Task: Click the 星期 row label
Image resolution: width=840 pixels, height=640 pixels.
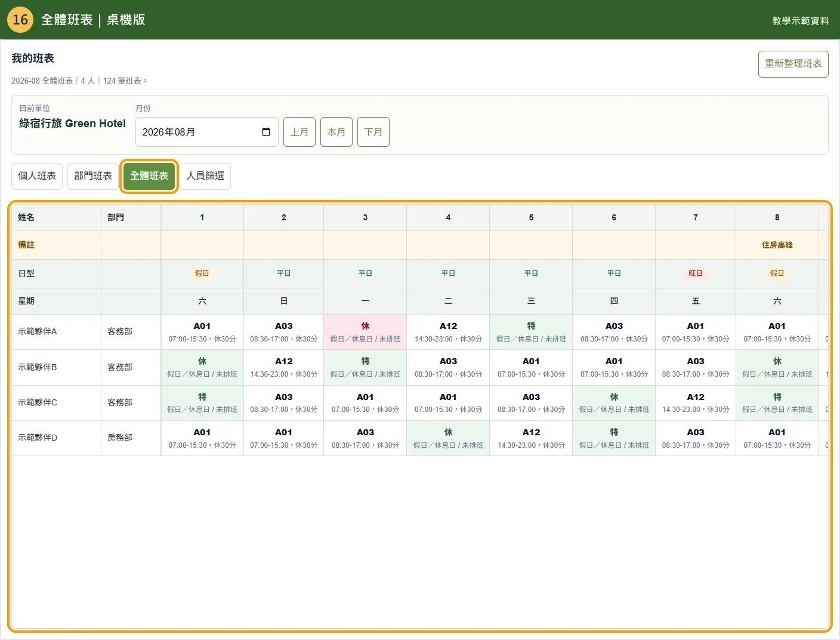Action: (56, 301)
